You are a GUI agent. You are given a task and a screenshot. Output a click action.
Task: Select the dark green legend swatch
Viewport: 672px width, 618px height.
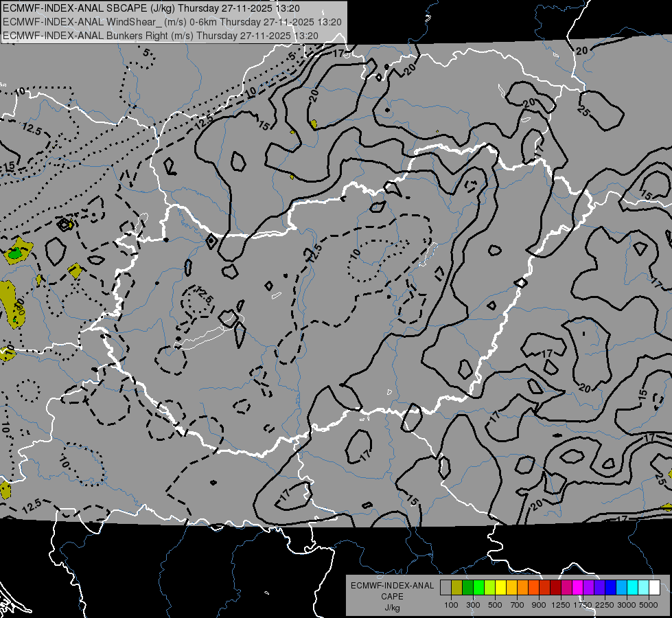point(467,587)
